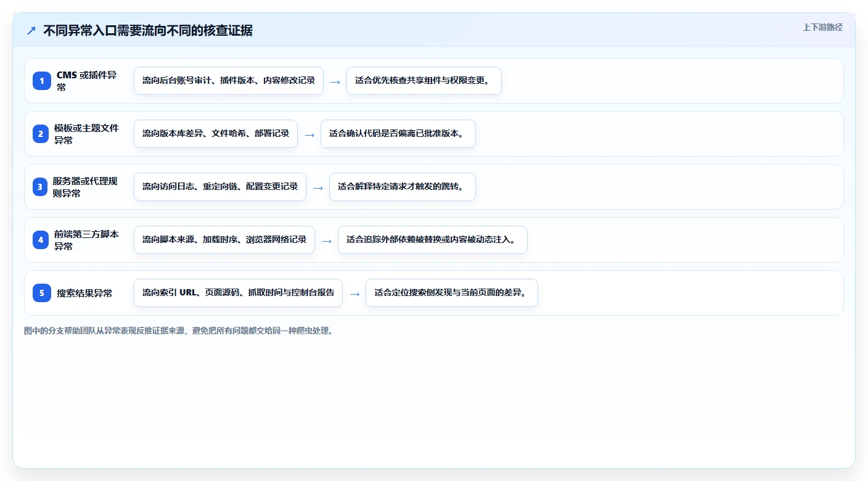
Task: Select the 服务器或代理规则异常 label
Action: click(x=85, y=187)
